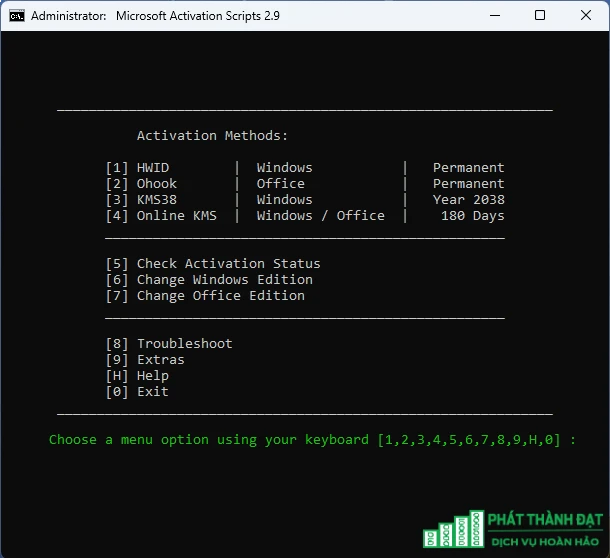Click the '[9] Extras' line
The height and width of the screenshot is (558, 610).
145,360
